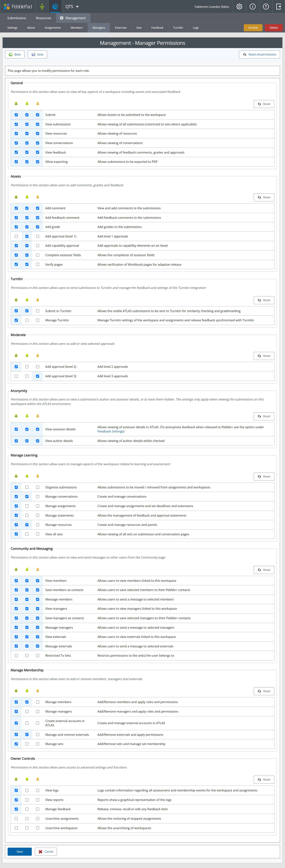Open settings gear in top bar

239,6
